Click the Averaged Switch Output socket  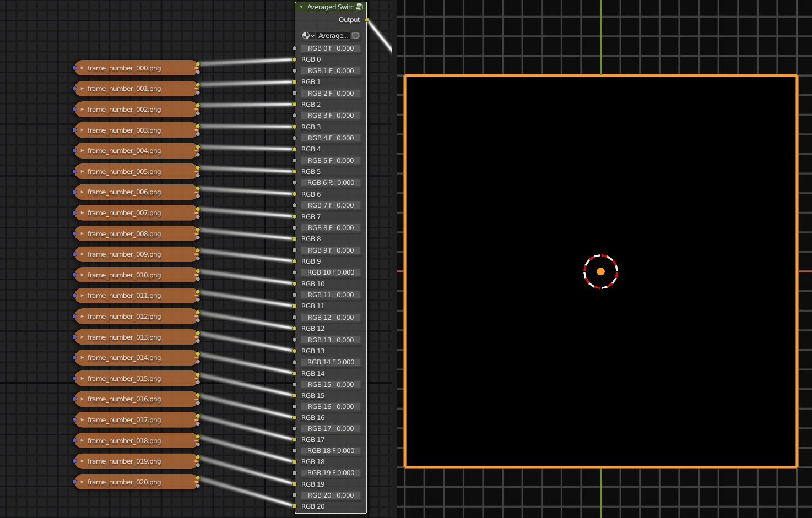(x=367, y=20)
